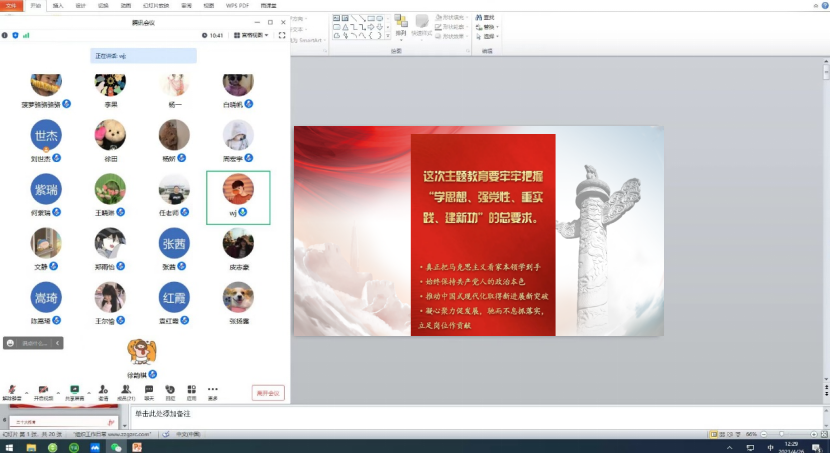Open the Invite participants icon
The height and width of the screenshot is (453, 830).
(x=104, y=390)
